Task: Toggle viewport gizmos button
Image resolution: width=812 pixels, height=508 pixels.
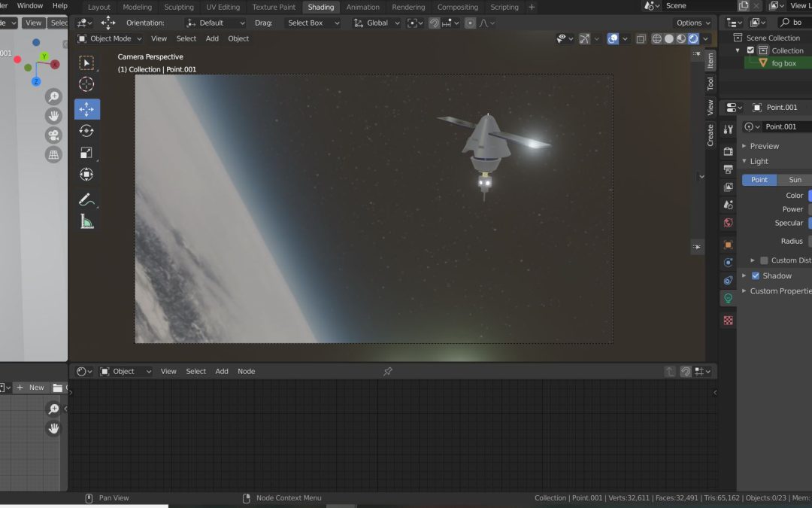Action: [584, 39]
